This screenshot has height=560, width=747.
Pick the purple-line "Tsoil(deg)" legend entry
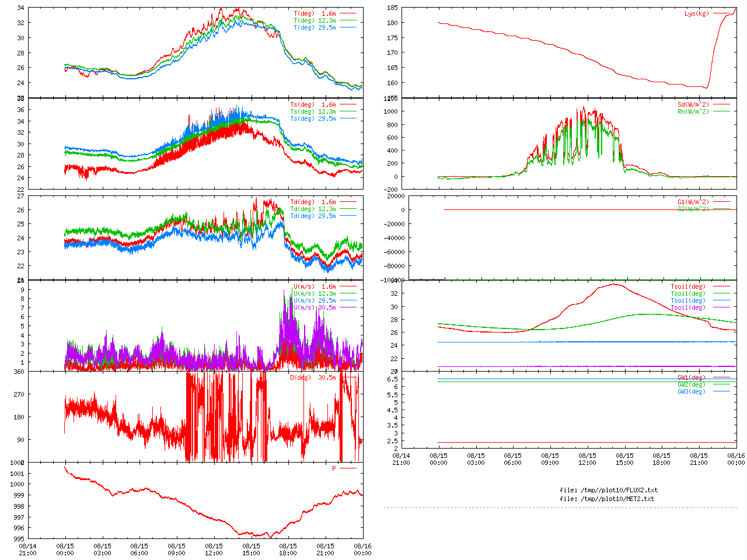pos(688,307)
